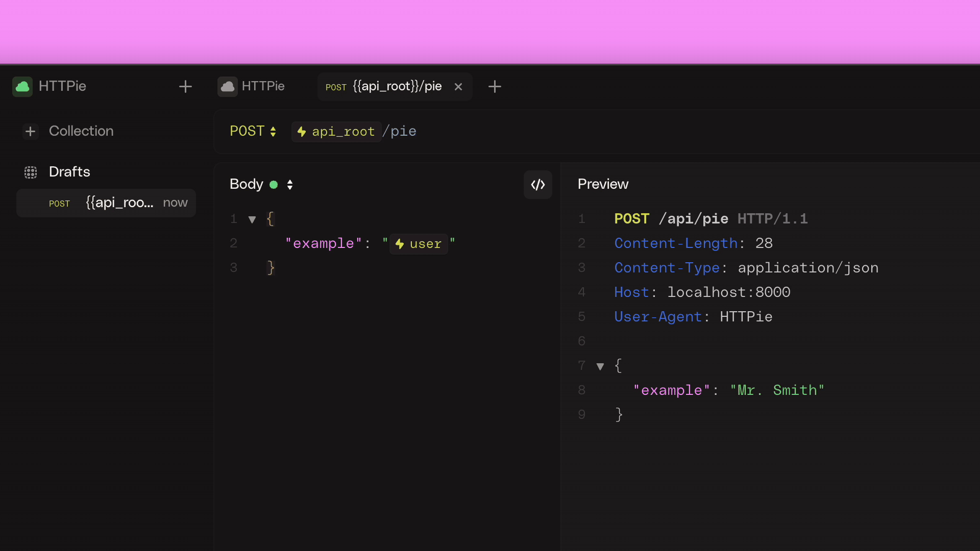Expand the POST method dropdown
Screen dimensions: 980x551
[253, 131]
